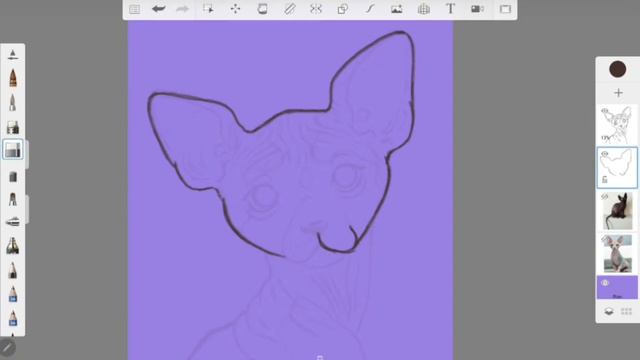Open the grid dots icon below layers
Screen dimensions: 640x360
tap(627, 312)
